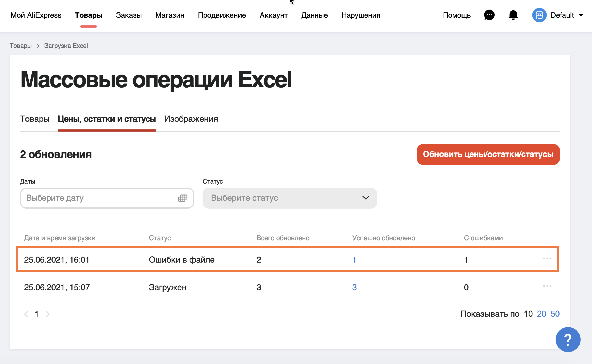Open the Магазин menu

point(170,15)
